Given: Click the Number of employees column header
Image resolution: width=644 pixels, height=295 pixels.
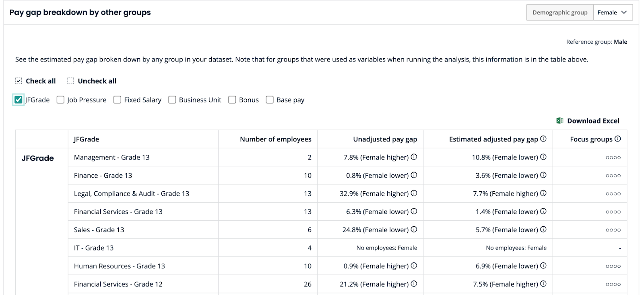Looking at the screenshot, I should 275,139.
